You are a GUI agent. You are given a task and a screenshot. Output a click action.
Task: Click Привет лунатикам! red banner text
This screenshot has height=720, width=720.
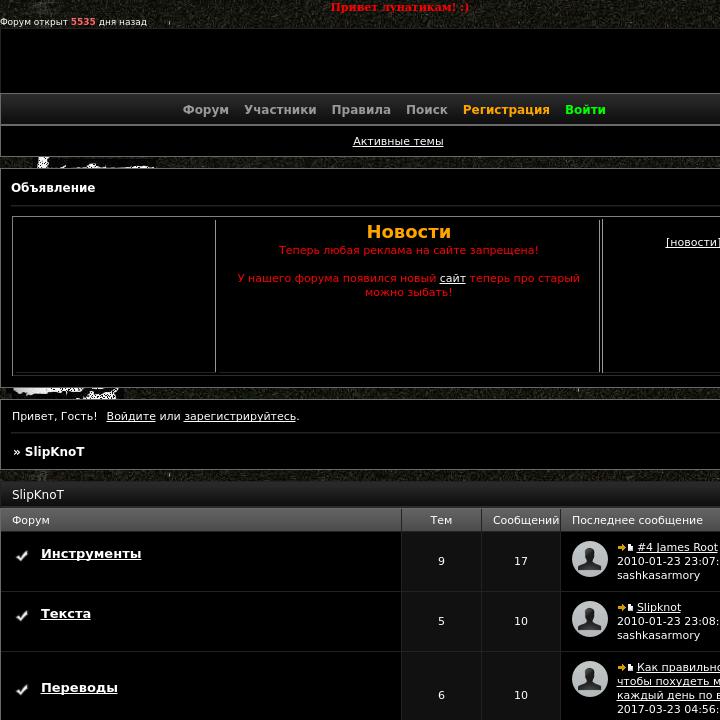click(x=399, y=7)
